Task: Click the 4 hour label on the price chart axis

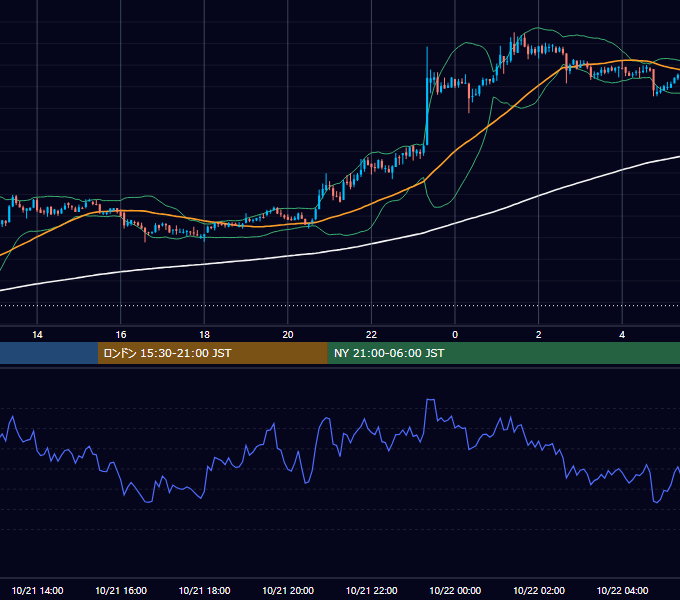Action: pos(622,335)
